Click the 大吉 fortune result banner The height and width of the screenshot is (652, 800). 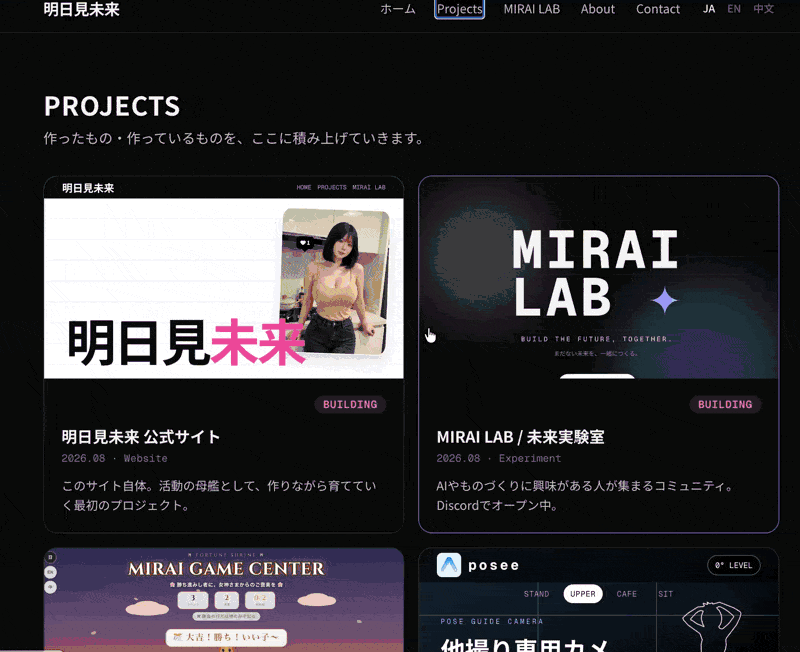(x=226, y=637)
